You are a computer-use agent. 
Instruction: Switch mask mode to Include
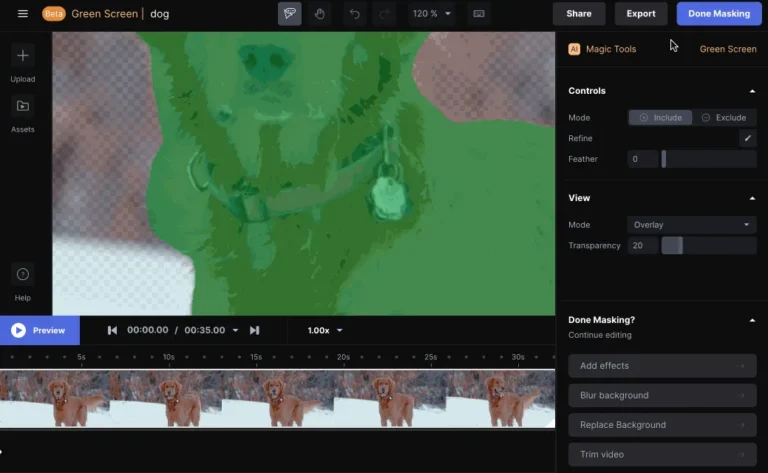tap(660, 117)
